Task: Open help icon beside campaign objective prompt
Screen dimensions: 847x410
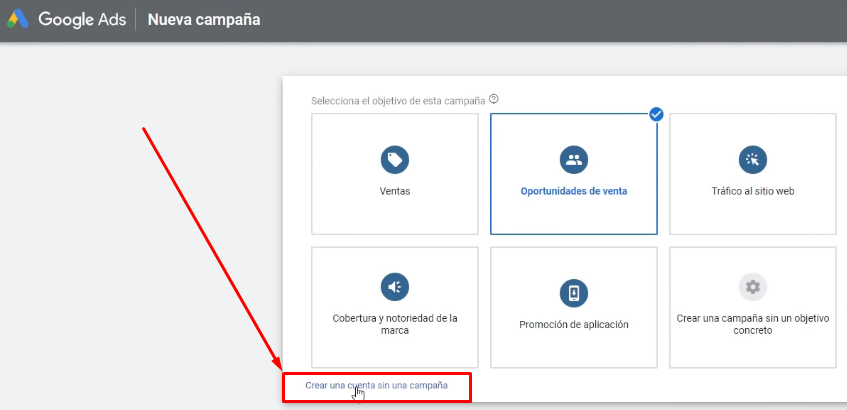Action: pos(494,100)
